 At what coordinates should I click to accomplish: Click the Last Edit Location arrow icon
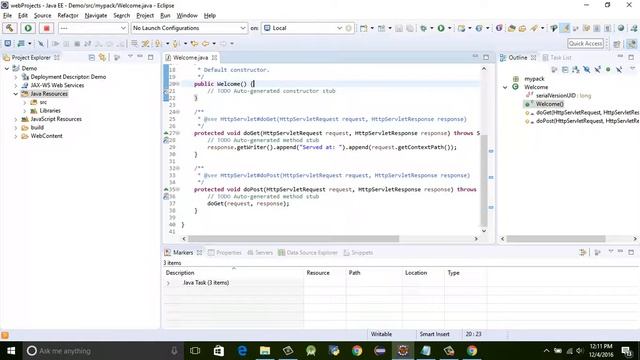tap(194, 43)
